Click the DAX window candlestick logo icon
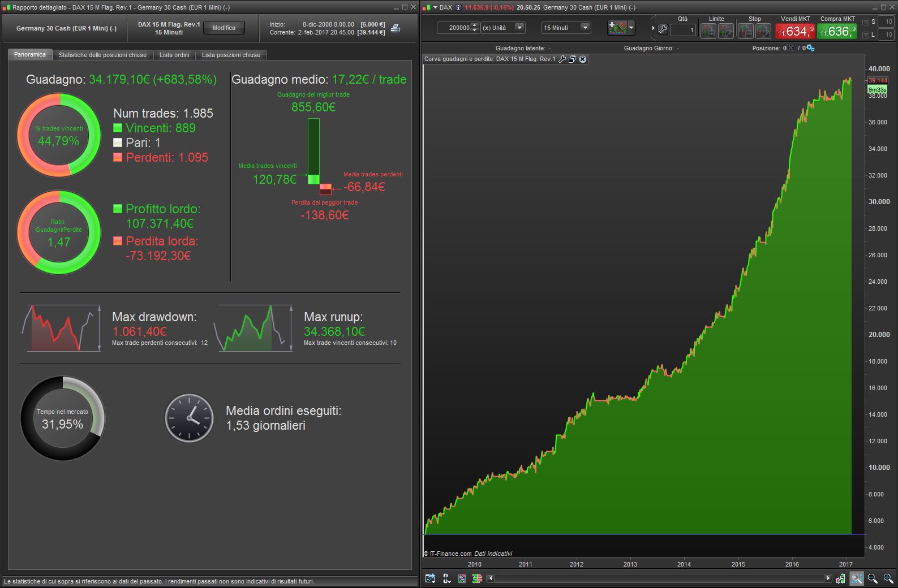 (428, 7)
